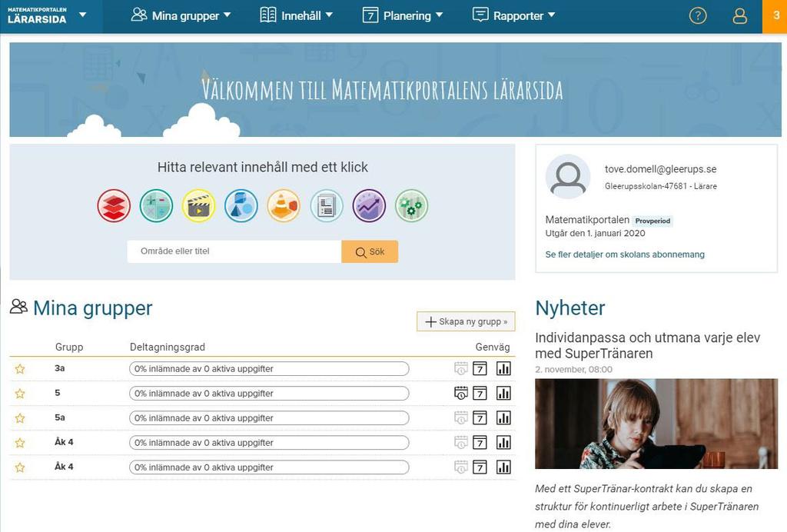This screenshot has height=532, width=787.
Task: Click the Deltagningsgrad column header
Action: 167,347
